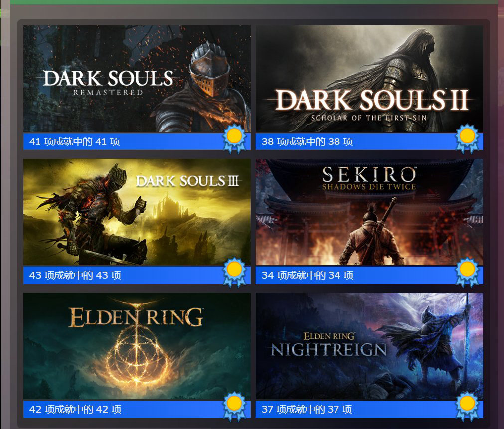
Task: Click Dark Souls II perfect-game ribbon badge
Action: 467,139
